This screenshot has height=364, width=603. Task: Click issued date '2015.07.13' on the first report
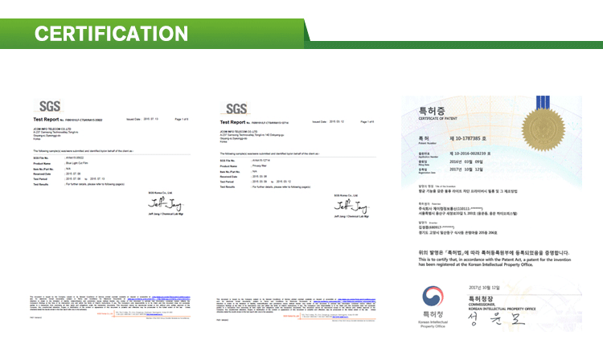[151, 119]
